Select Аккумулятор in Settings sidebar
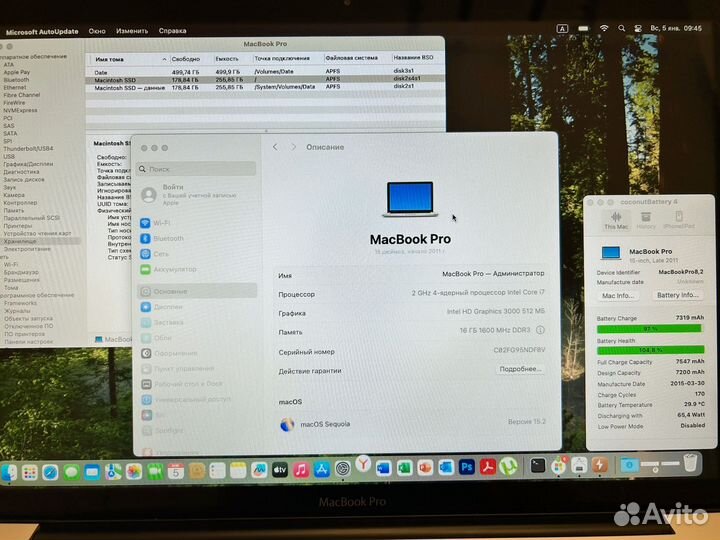 [x=197, y=270]
